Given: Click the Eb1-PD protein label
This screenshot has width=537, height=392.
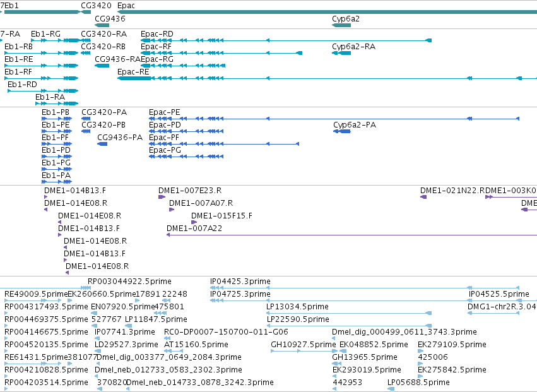Looking at the screenshot, I should coord(56,150).
